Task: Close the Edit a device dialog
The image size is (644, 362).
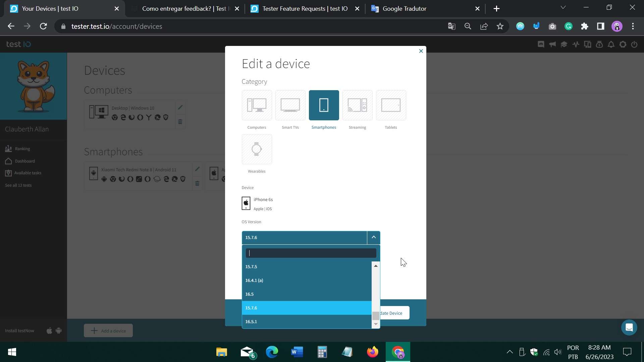Action: [421, 51]
